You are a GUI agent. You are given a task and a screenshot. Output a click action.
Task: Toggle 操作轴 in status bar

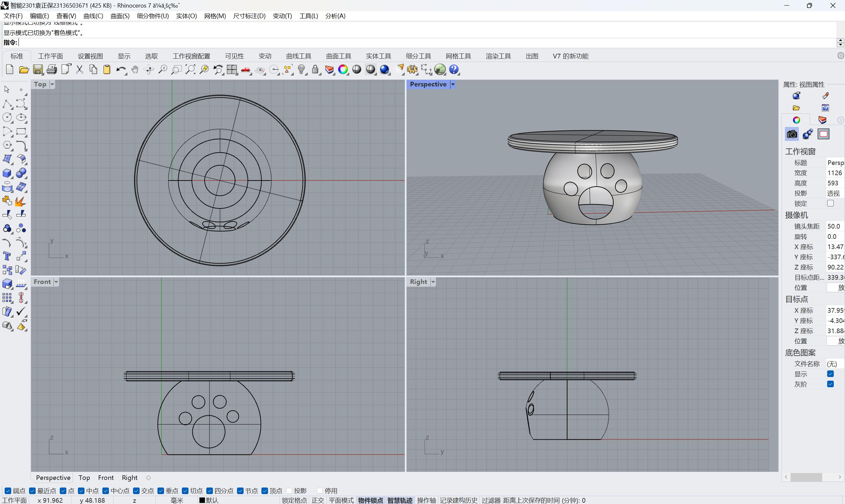point(426,500)
